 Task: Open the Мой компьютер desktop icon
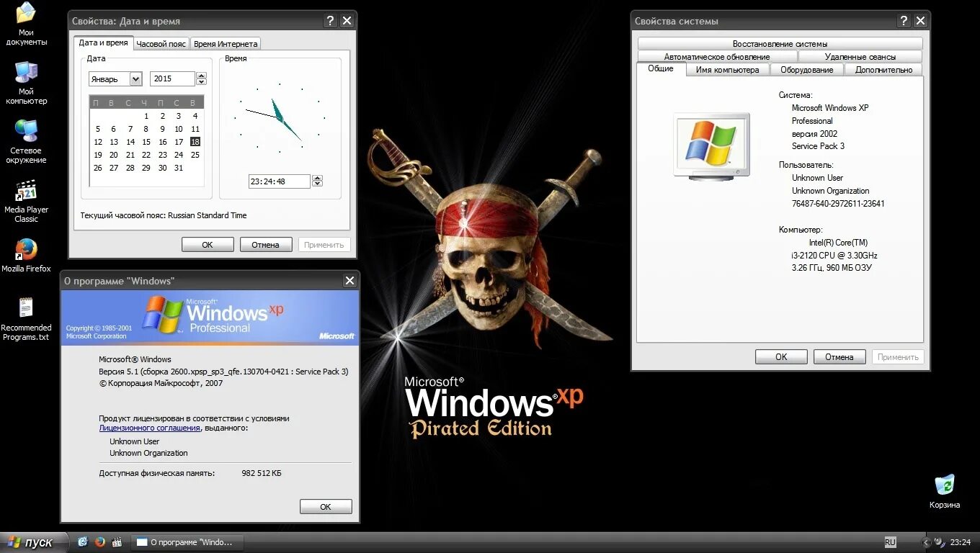point(26,83)
